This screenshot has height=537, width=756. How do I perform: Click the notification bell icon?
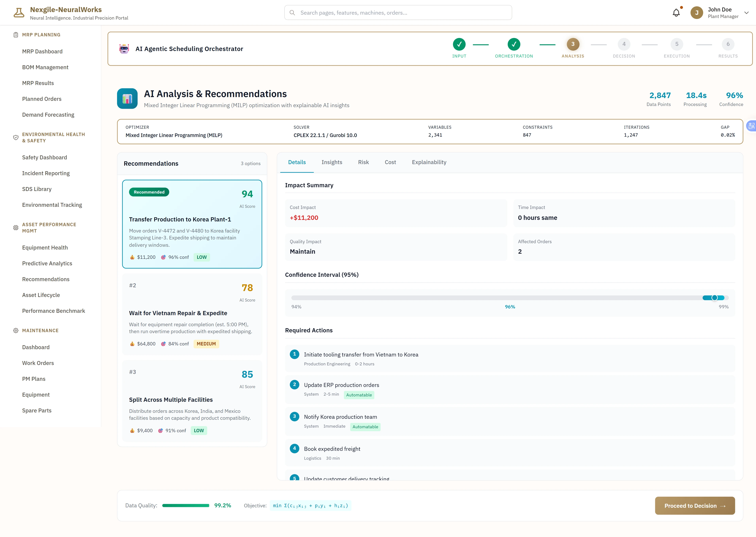tap(676, 13)
